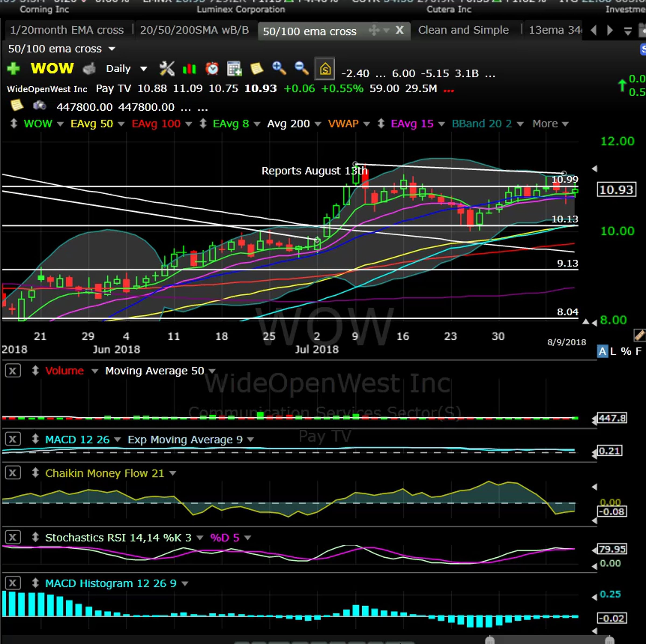This screenshot has width=646, height=644.
Task: Click the up triangle beside 8.00 label
Action: tap(585, 322)
